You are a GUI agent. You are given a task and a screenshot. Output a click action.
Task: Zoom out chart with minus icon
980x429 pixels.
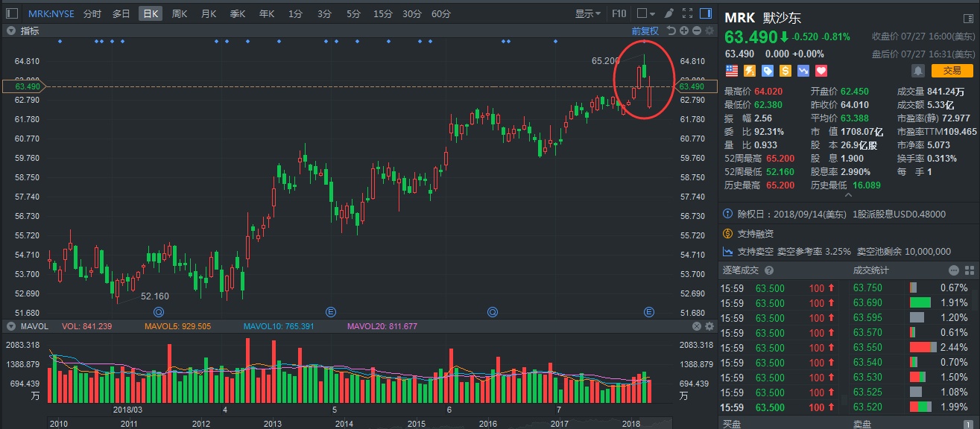tap(696, 31)
